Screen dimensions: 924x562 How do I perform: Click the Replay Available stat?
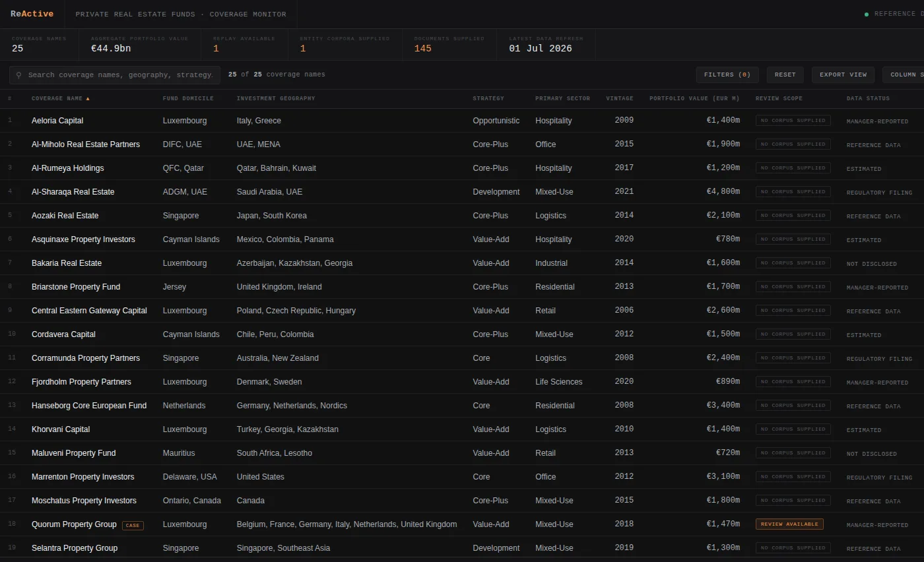coord(244,44)
